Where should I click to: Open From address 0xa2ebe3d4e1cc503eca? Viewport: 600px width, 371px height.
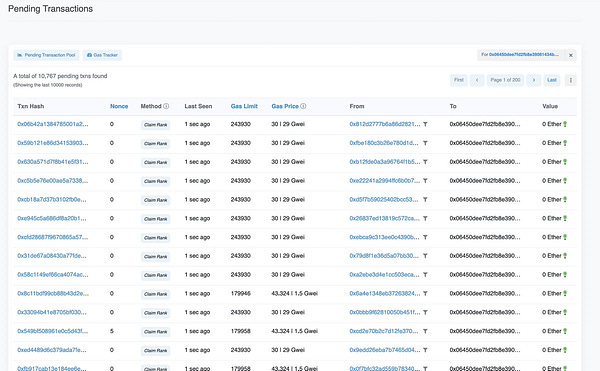click(x=384, y=275)
